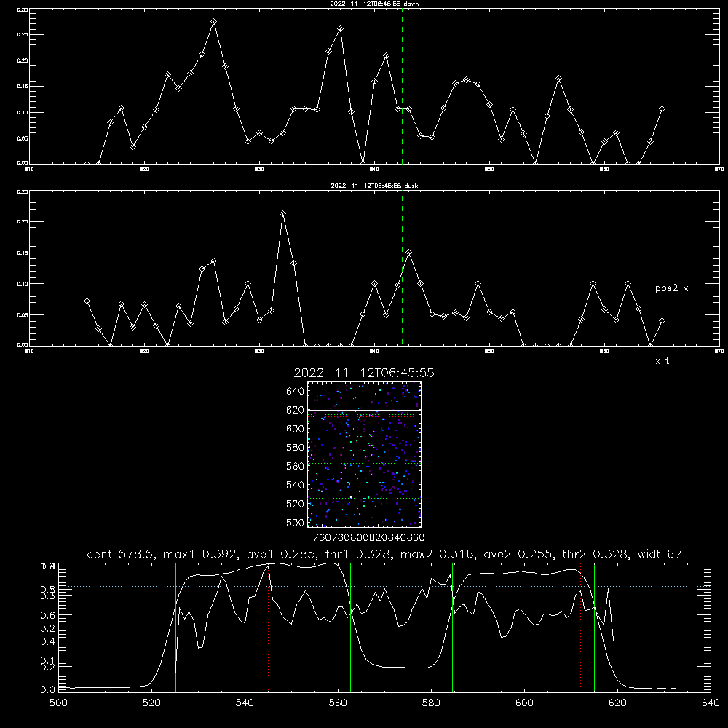
Task: Click the red dotted line near 545 in bottom plot
Action: tap(269, 627)
